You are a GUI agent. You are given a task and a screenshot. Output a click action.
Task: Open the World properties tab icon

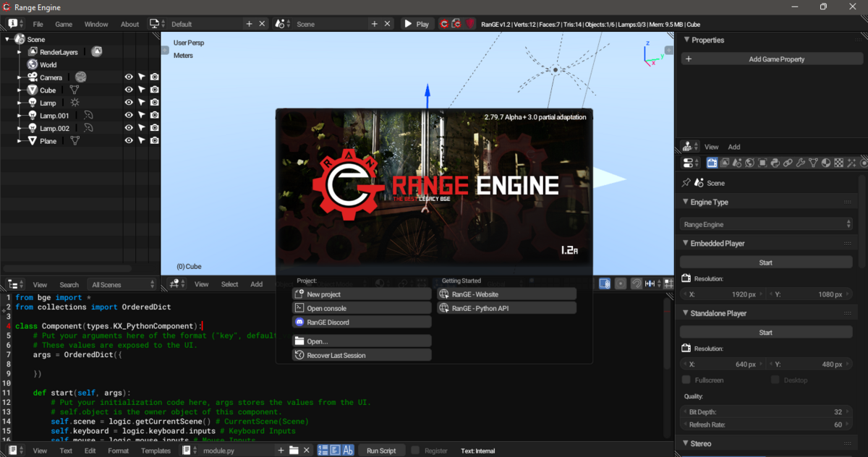(749, 163)
